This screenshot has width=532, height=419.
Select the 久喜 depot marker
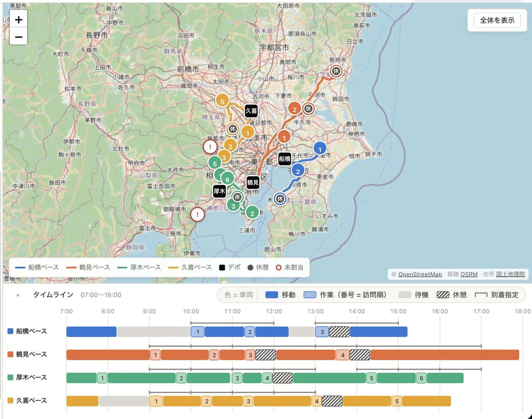(251, 111)
